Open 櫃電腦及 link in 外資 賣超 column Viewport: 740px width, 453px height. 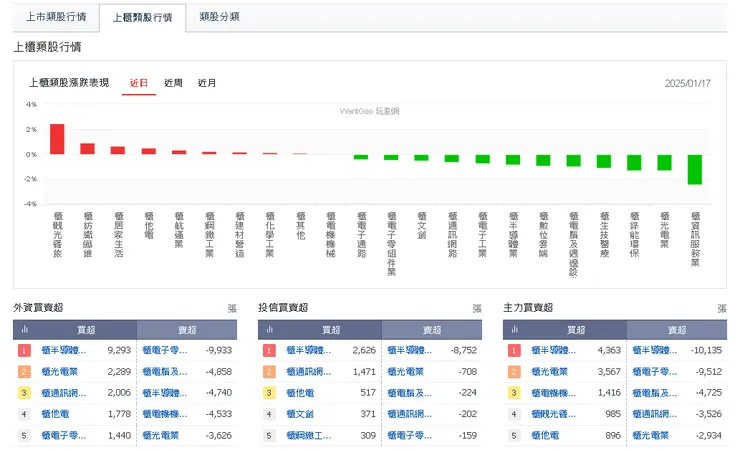pos(164,371)
